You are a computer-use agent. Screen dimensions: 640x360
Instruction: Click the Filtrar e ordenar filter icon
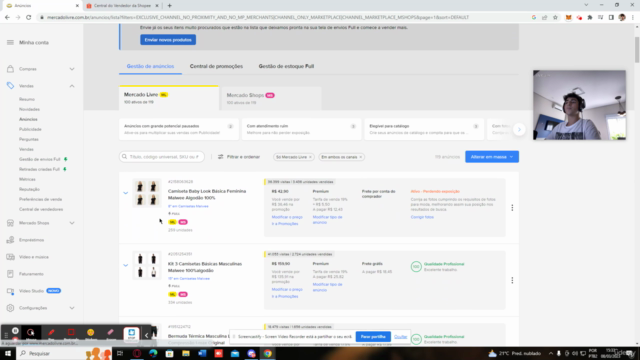click(221, 157)
